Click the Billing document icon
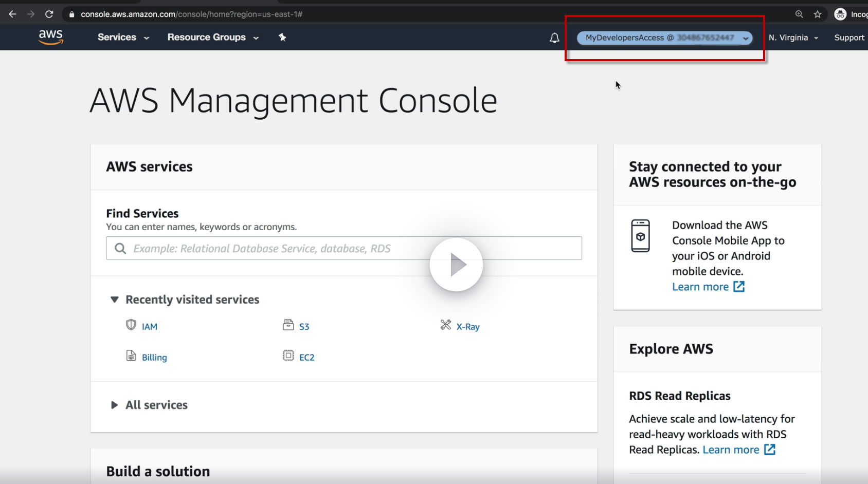Screen dimensions: 868x484 pos(131,356)
